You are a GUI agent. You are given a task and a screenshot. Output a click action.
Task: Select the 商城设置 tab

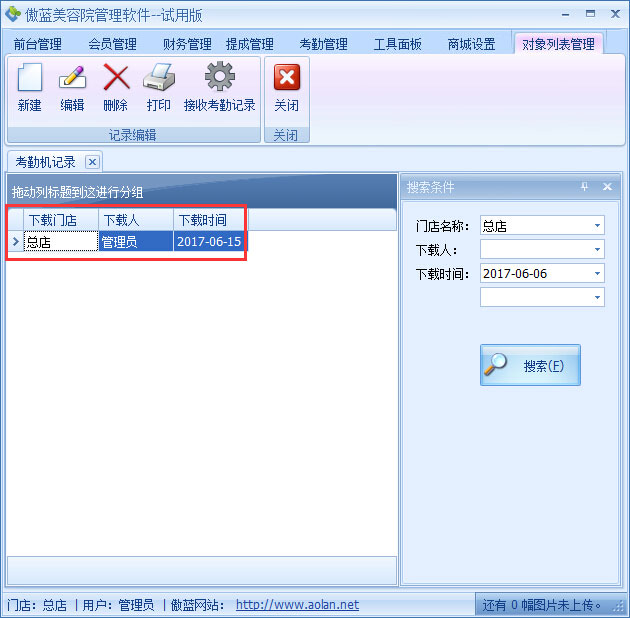pos(472,44)
